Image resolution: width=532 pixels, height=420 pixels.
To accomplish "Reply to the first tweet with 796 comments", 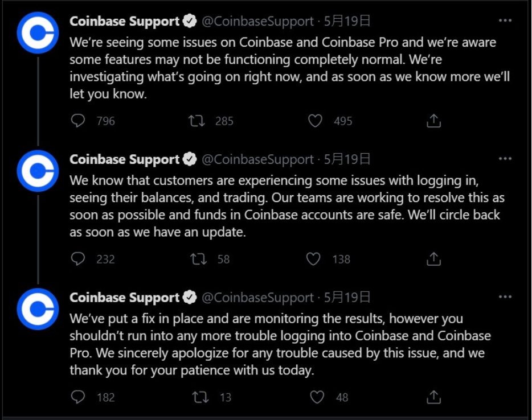I will point(78,121).
